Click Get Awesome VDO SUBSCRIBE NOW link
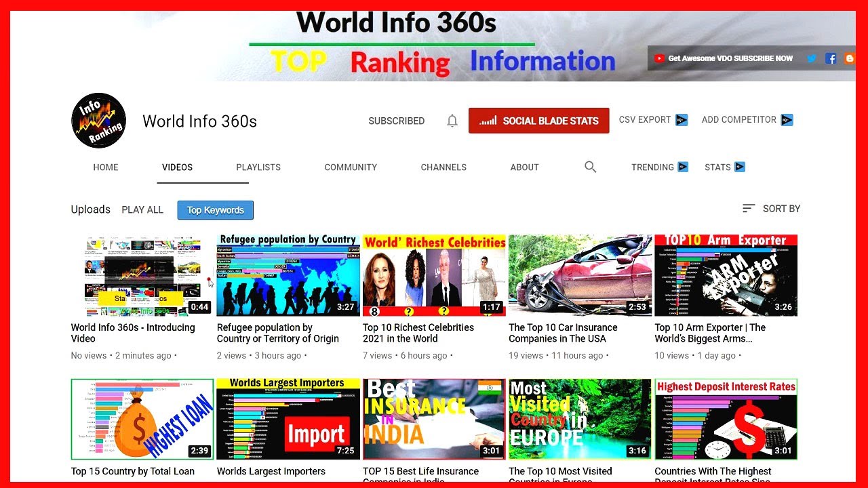 tap(730, 58)
